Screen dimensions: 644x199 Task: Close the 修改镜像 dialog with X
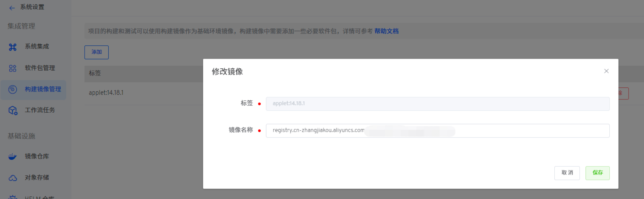[x=606, y=71]
